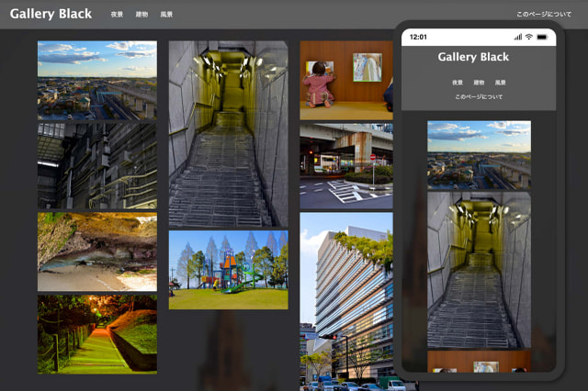
Task: Click the このページについて link in desktop header
Action: (543, 15)
